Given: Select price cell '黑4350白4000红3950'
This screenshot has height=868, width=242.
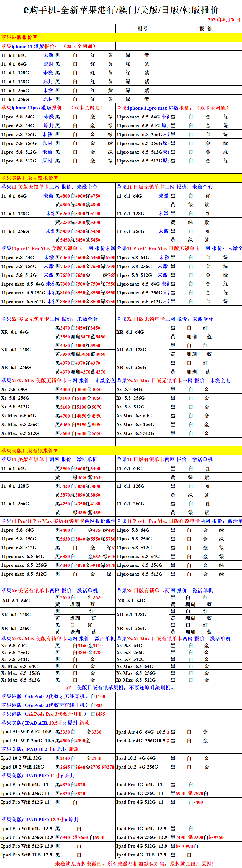Looking at the screenshot, I should pos(85,345).
